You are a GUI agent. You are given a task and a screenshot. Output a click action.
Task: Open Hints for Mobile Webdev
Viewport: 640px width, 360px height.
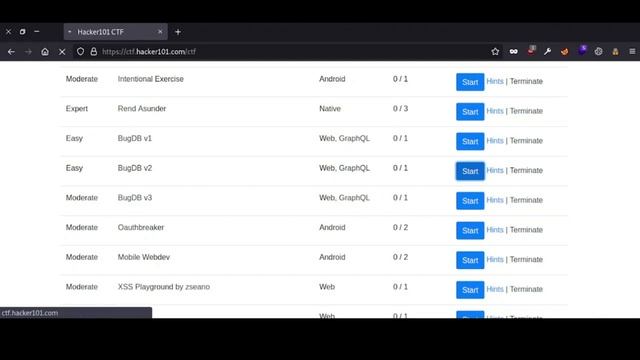[x=495, y=260]
